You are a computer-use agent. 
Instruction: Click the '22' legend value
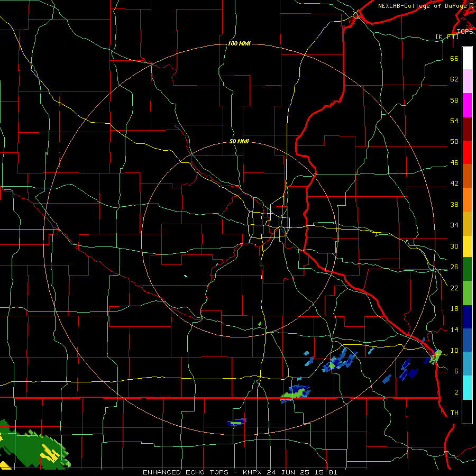pos(454,288)
